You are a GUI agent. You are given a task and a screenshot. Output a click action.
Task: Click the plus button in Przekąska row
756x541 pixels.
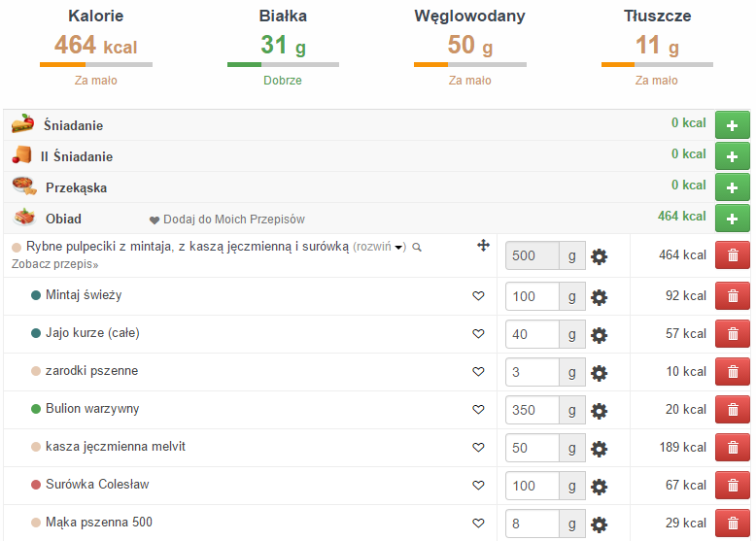(732, 187)
